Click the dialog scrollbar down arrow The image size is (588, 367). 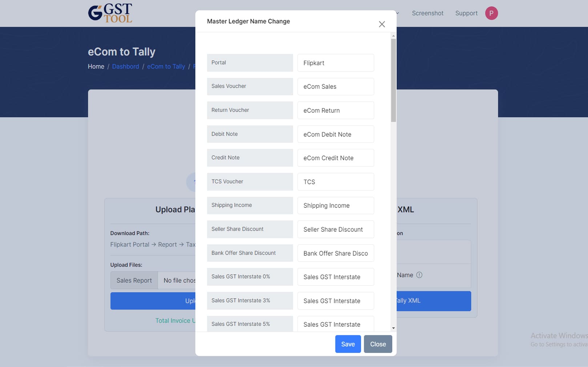[x=393, y=328]
